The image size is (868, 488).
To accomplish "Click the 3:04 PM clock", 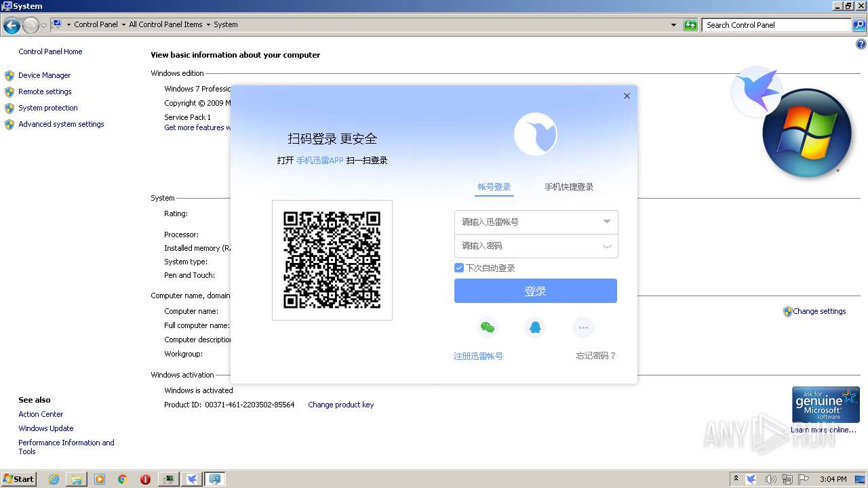I will point(833,479).
